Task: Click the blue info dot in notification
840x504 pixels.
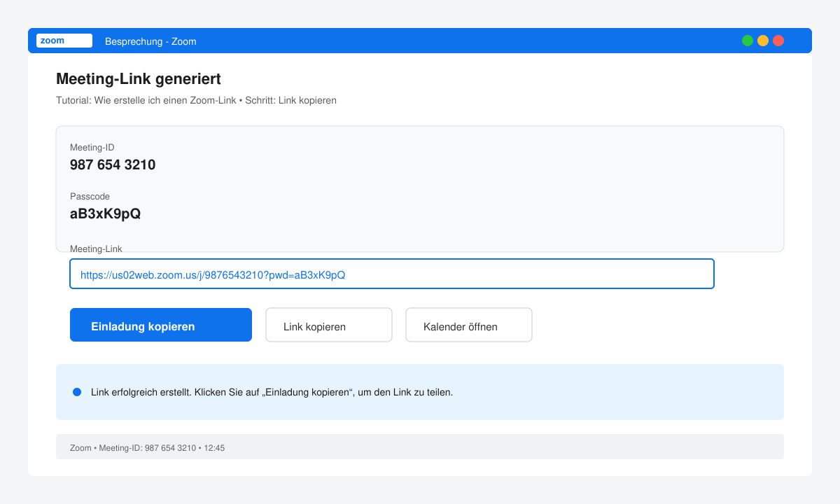Action: coord(77,392)
